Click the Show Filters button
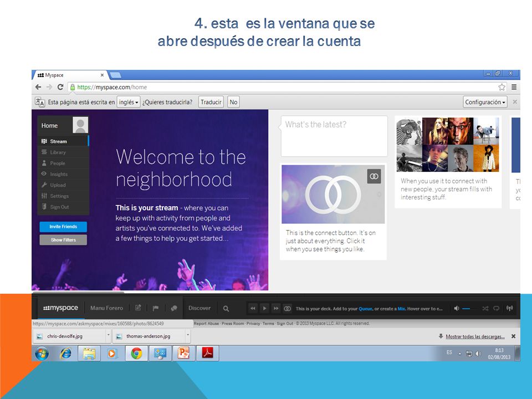Image resolution: width=532 pixels, height=399 pixels. [x=63, y=240]
